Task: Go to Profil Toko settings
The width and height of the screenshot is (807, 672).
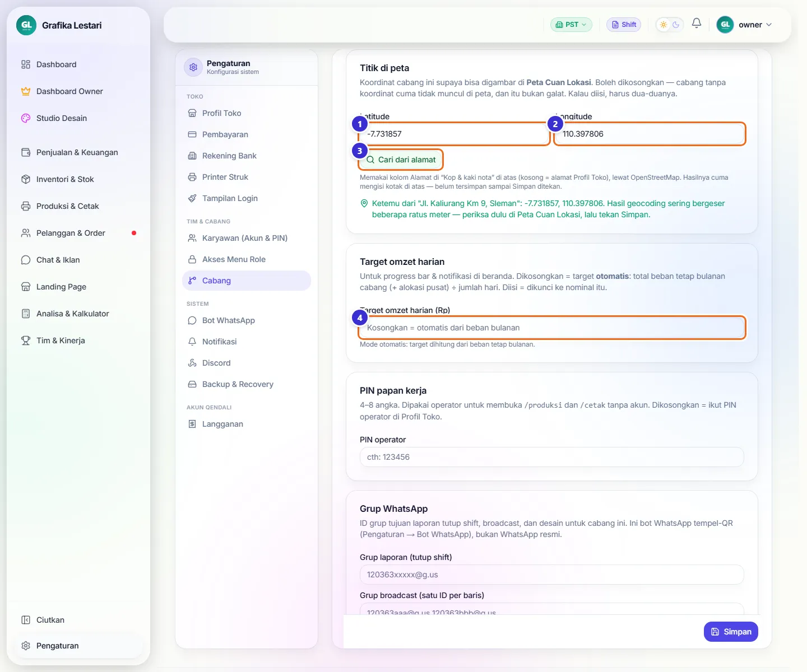Action: [247, 113]
